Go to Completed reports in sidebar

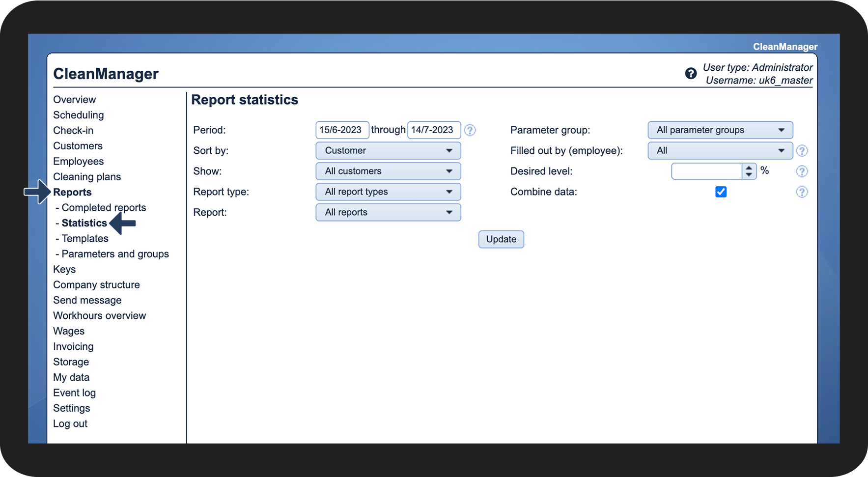[104, 208]
